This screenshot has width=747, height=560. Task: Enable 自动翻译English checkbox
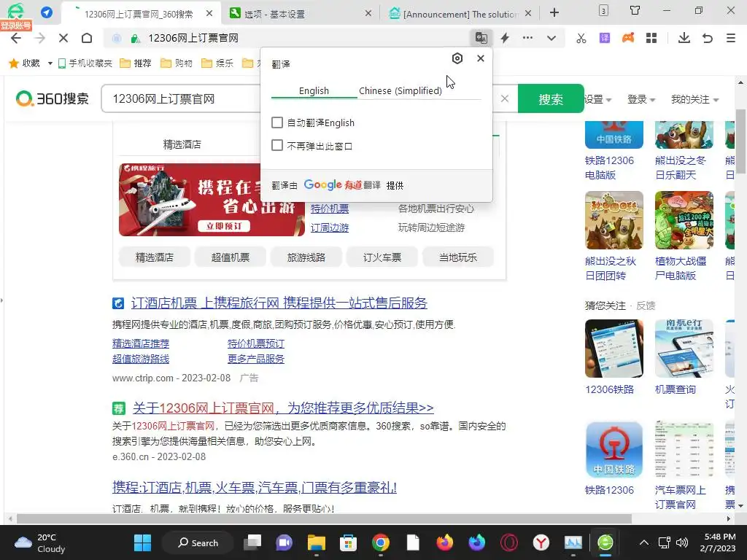276,122
